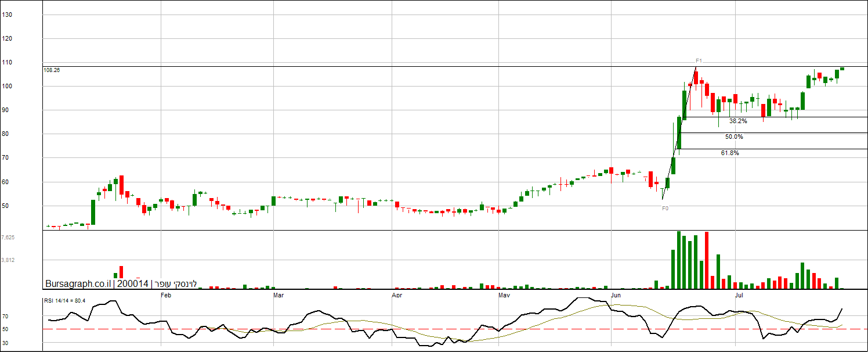Select the 61.8% Fibonacci retracement label

click(730, 153)
